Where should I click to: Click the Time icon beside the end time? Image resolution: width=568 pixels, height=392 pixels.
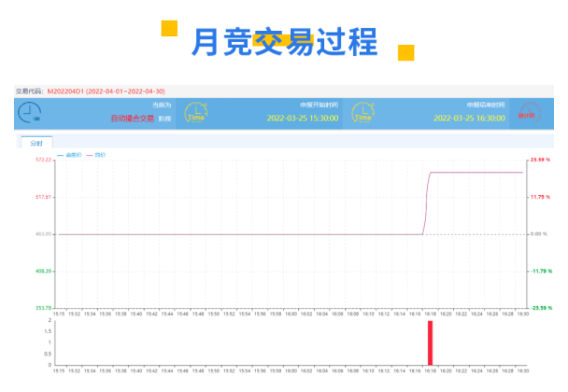tap(362, 114)
